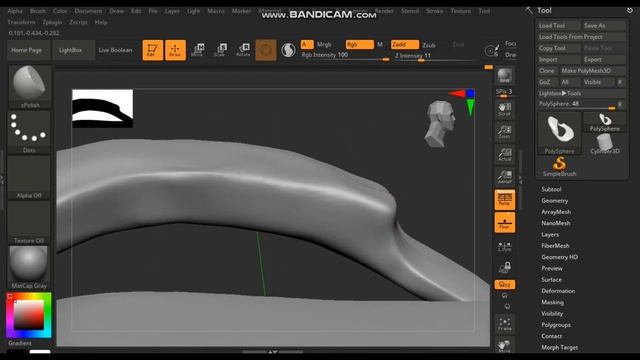Click the Frame mesh icon

(504, 324)
